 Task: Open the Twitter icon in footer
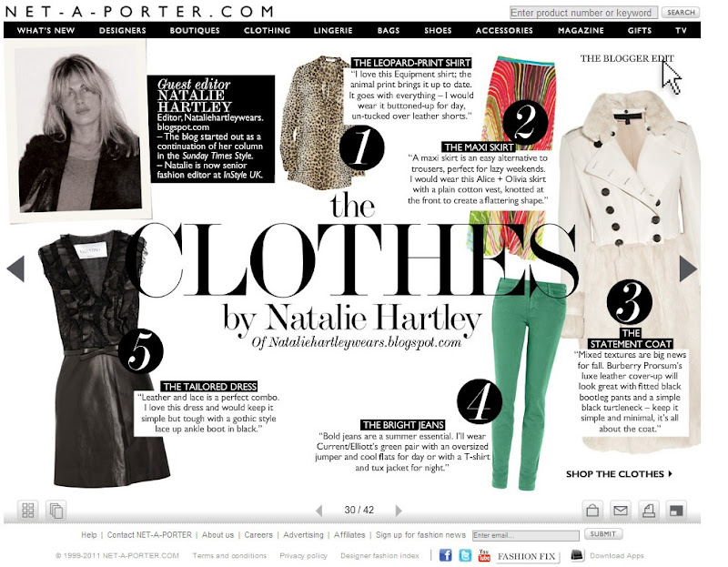click(x=465, y=555)
